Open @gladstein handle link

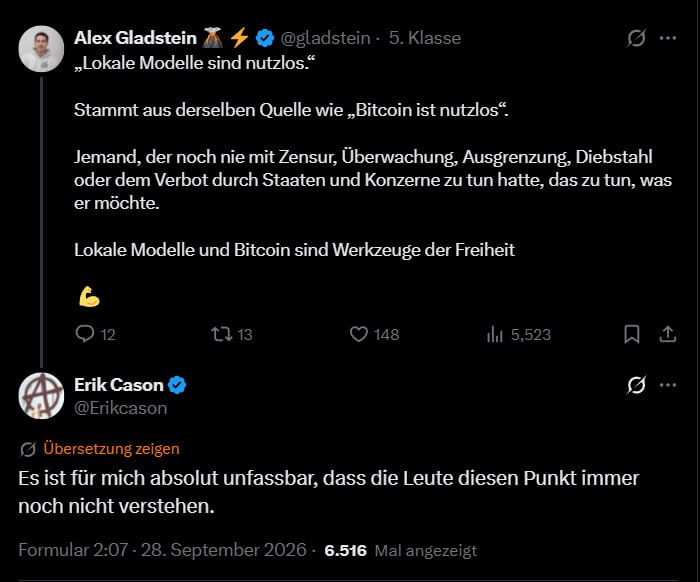[325, 38]
